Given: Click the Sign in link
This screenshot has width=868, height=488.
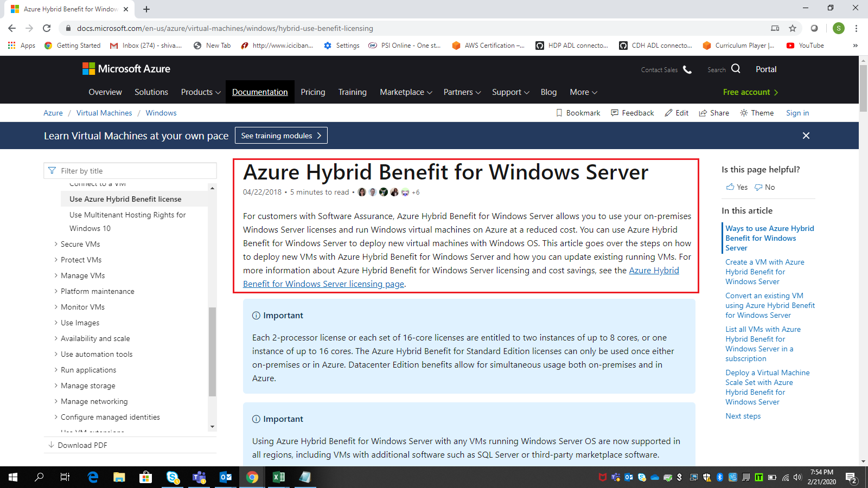Looking at the screenshot, I should [797, 113].
